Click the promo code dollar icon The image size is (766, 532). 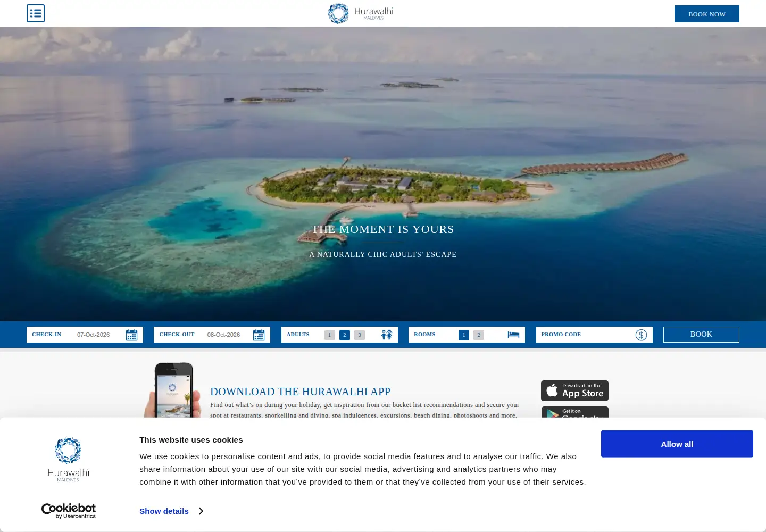(641, 335)
